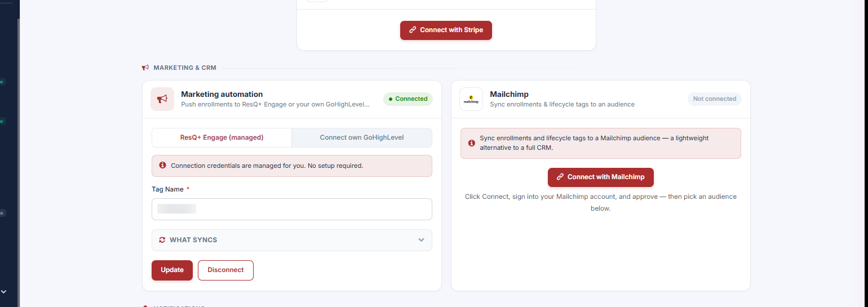Click the What Syncs refresh icon
This screenshot has width=868, height=307.
(x=162, y=240)
